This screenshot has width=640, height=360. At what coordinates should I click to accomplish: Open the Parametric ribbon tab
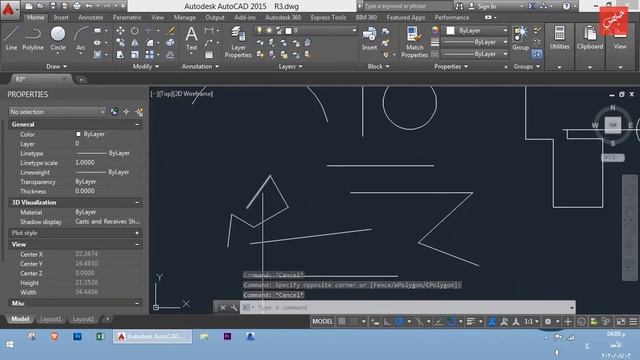127,18
